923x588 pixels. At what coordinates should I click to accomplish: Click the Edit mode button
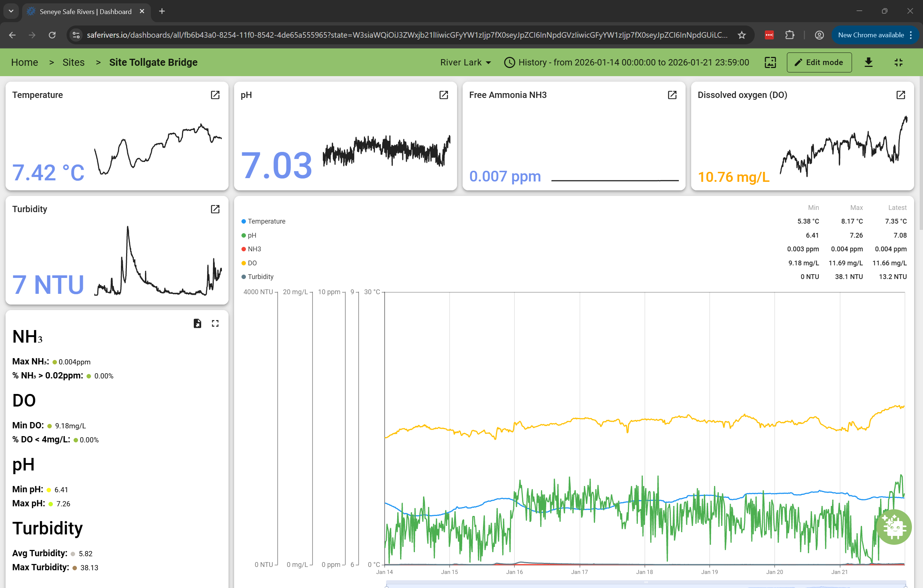[819, 62]
